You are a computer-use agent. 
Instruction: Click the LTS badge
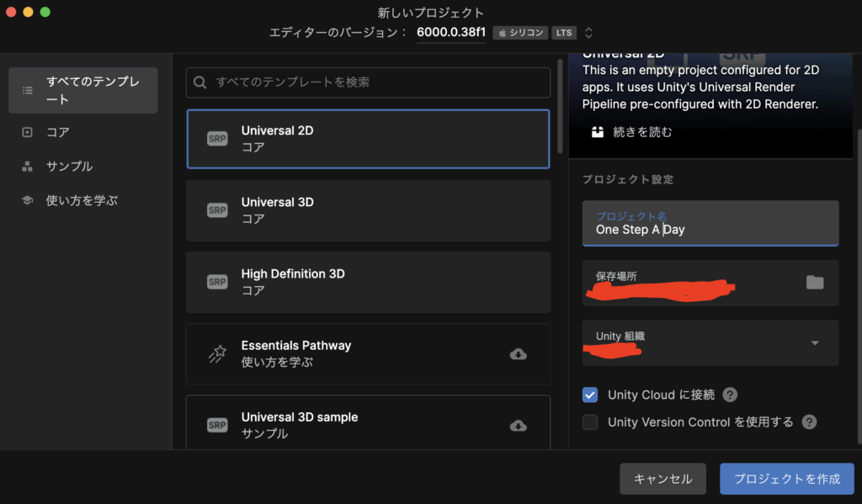[564, 33]
